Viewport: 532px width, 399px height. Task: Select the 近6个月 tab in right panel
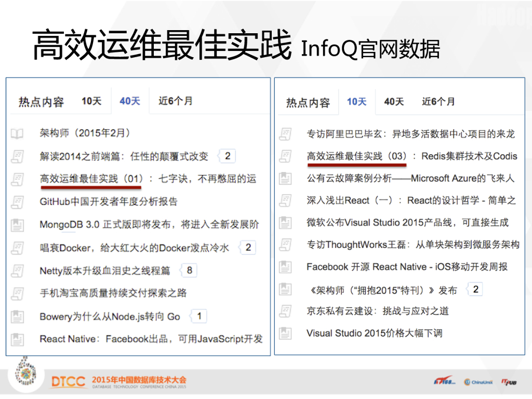pyautogui.click(x=438, y=101)
